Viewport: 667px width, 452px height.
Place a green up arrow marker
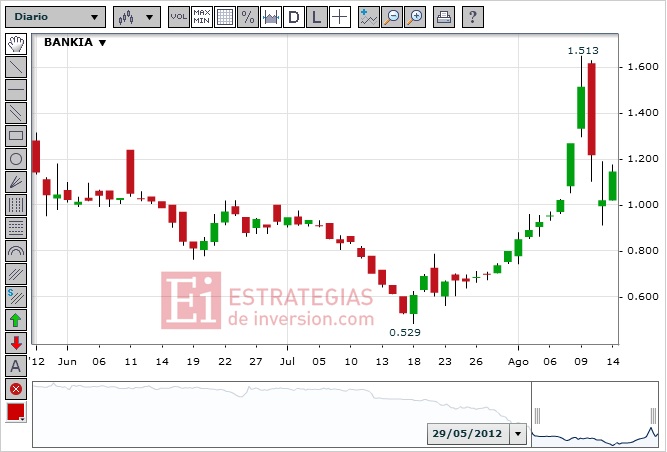pos(16,320)
